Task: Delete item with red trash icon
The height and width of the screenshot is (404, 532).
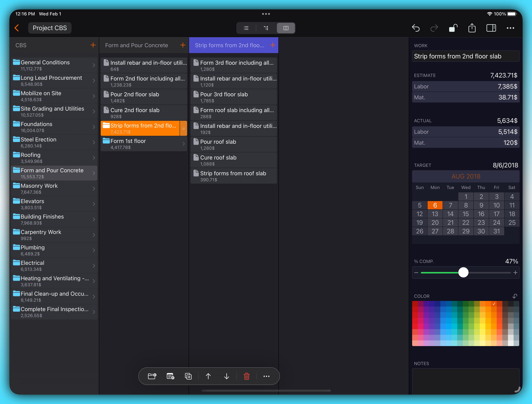Action: coord(246,376)
